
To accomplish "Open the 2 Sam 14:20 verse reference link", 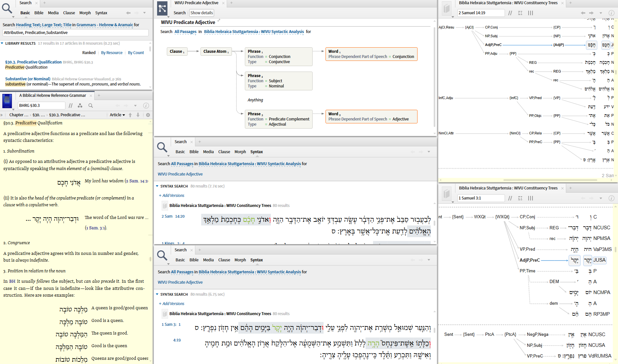I will 173,216.
